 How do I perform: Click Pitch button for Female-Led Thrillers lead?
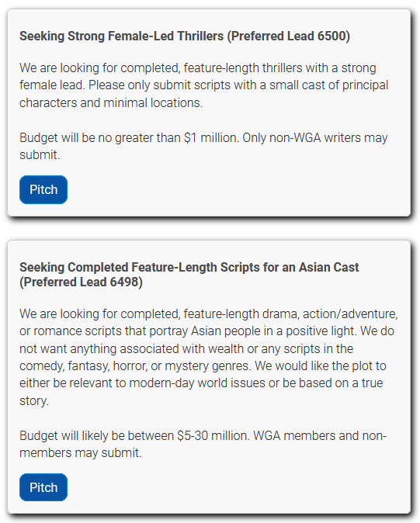43,189
